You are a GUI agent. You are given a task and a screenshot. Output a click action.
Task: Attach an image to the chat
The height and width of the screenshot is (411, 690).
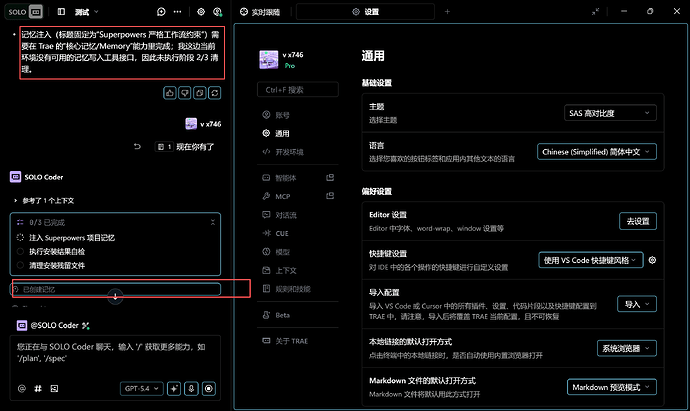pyautogui.click(x=54, y=389)
